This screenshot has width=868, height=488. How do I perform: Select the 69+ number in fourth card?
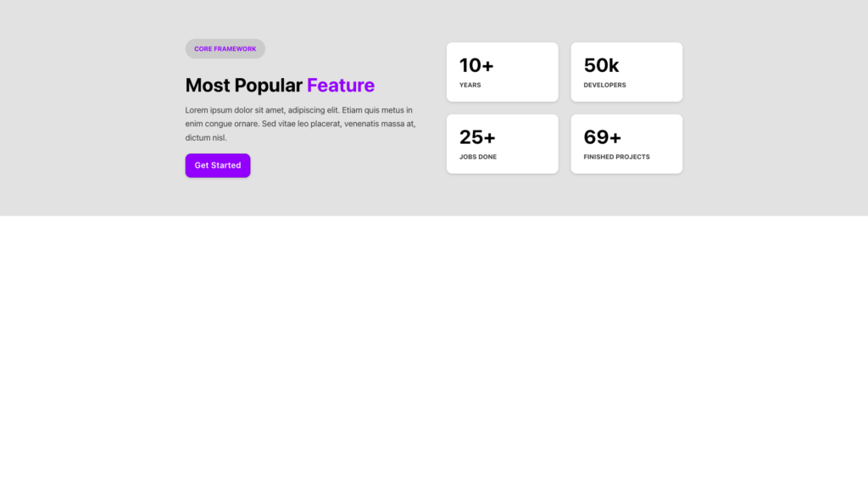602,137
